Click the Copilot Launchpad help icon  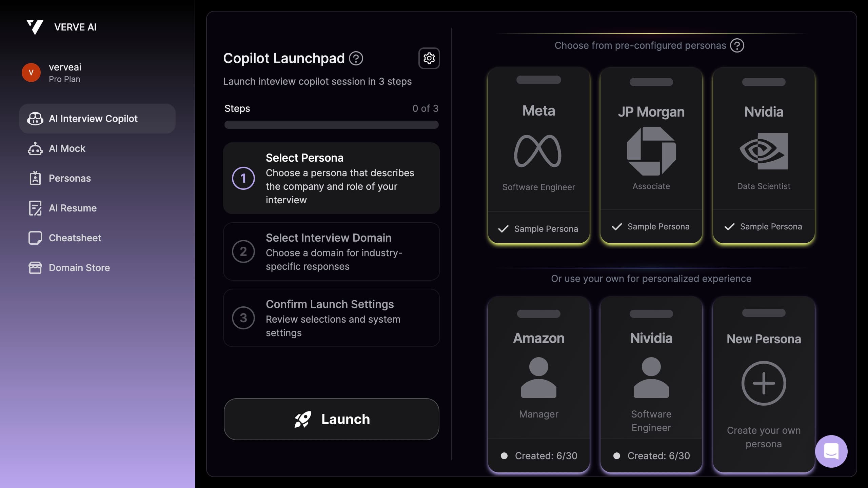356,58
